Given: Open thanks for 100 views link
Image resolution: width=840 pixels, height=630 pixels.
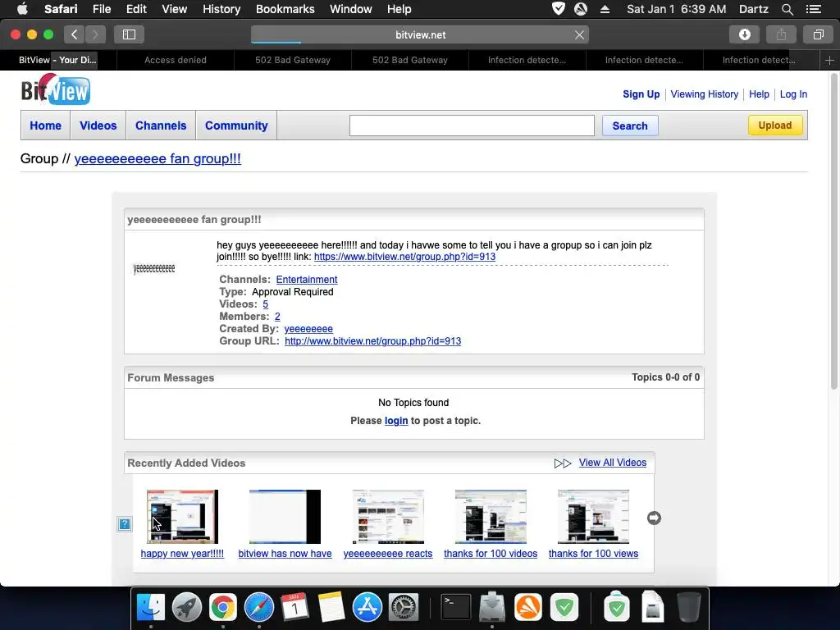Looking at the screenshot, I should pos(593,554).
